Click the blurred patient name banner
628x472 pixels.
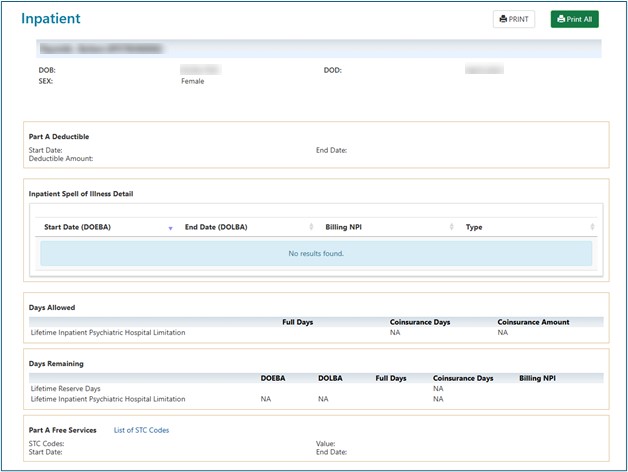[100, 48]
